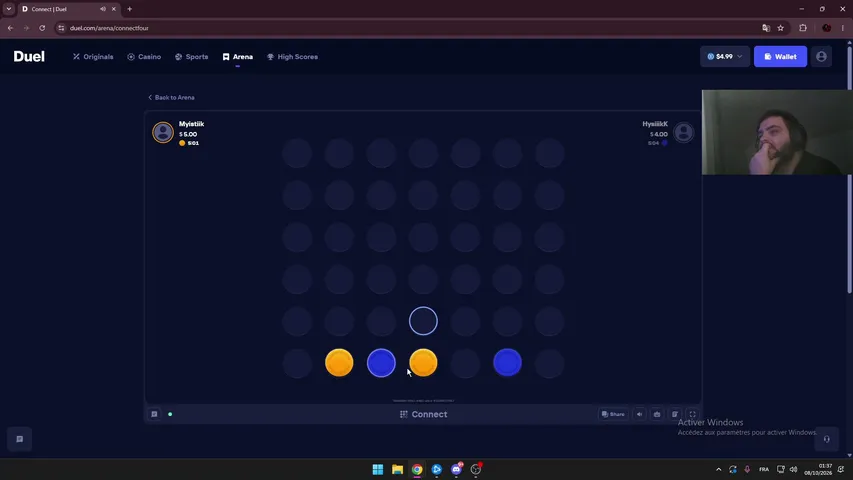Image resolution: width=853 pixels, height=480 pixels.
Task: Open the Windows Start menu
Action: [x=378, y=469]
